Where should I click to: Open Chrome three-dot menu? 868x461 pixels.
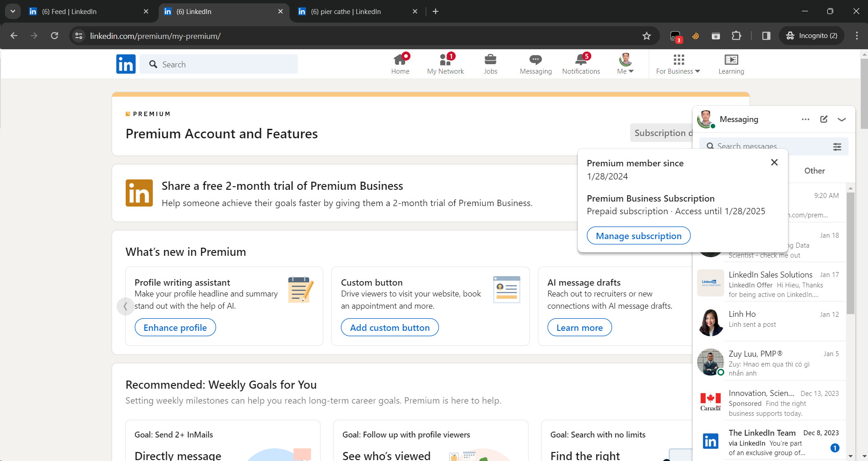(x=857, y=36)
